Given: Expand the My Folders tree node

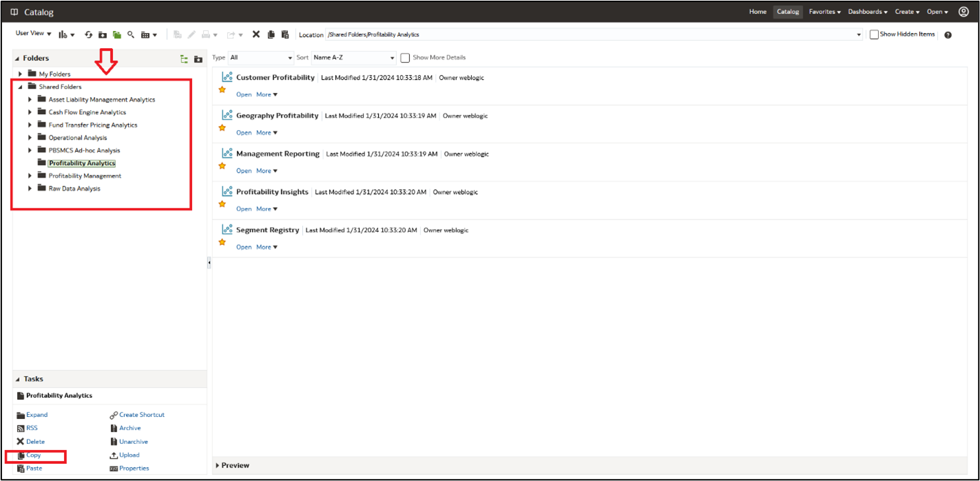Looking at the screenshot, I should pyautogui.click(x=21, y=74).
